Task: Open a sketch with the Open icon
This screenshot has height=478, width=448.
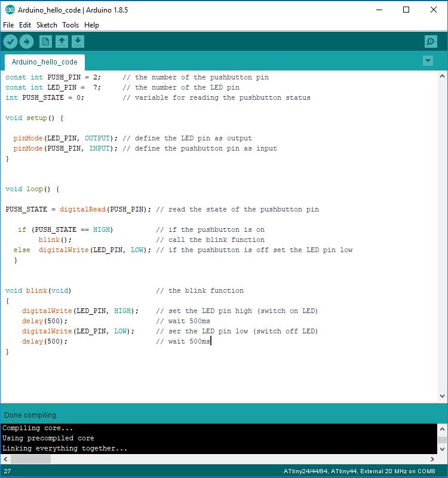Action: (62, 41)
